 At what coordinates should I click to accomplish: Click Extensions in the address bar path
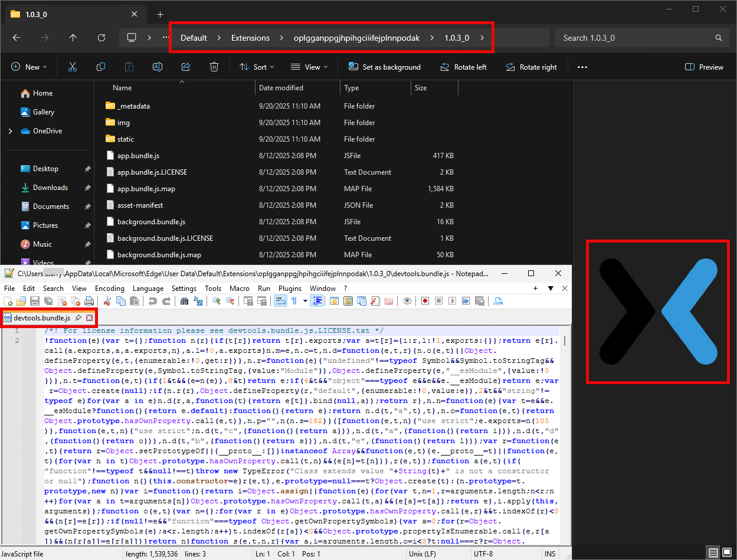click(x=250, y=38)
